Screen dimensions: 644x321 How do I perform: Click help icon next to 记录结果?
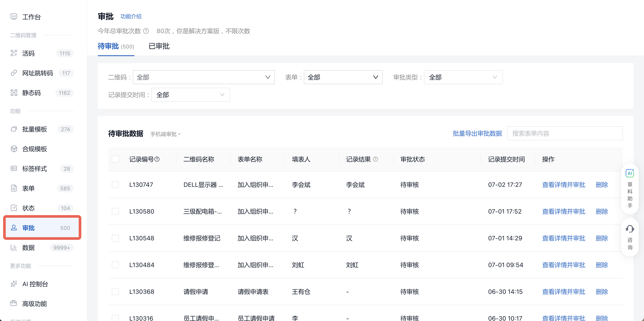click(x=375, y=159)
